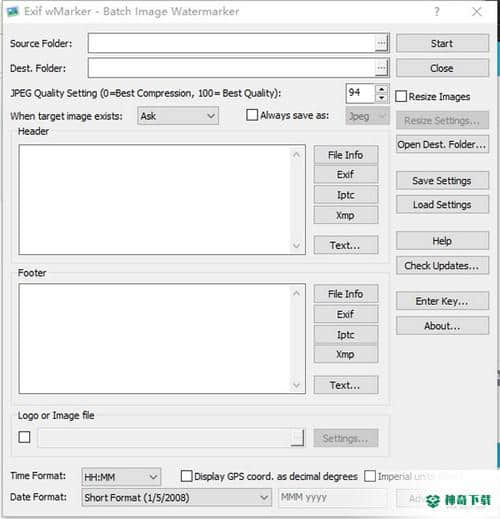
Task: Click the Enter Key button
Action: (442, 301)
